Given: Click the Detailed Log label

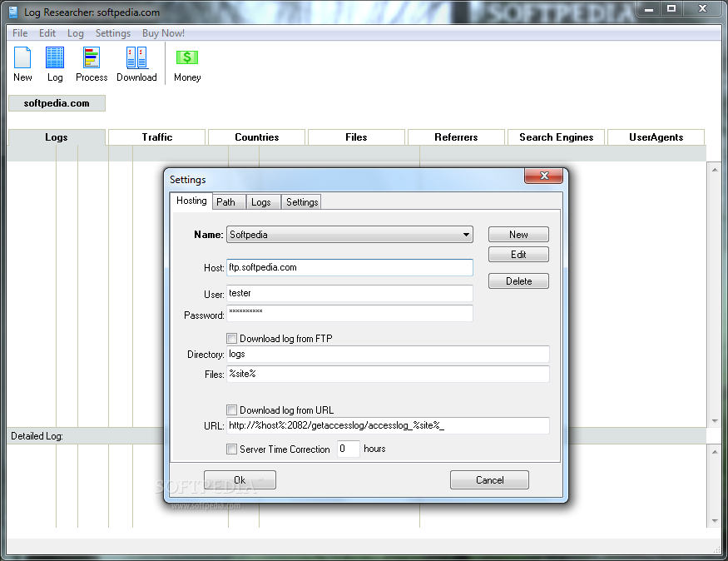Looking at the screenshot, I should pos(37,436).
